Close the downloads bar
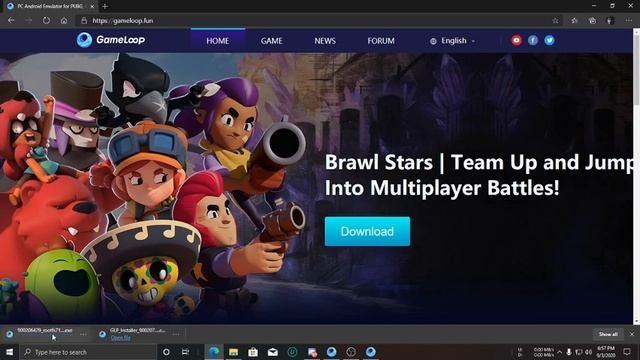The height and width of the screenshot is (360, 640). (x=632, y=334)
